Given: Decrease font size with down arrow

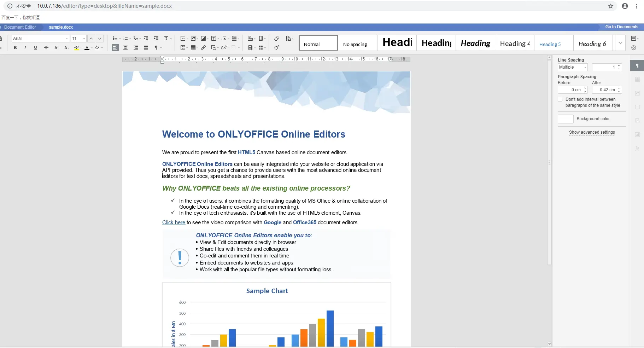Looking at the screenshot, I should tap(100, 39).
